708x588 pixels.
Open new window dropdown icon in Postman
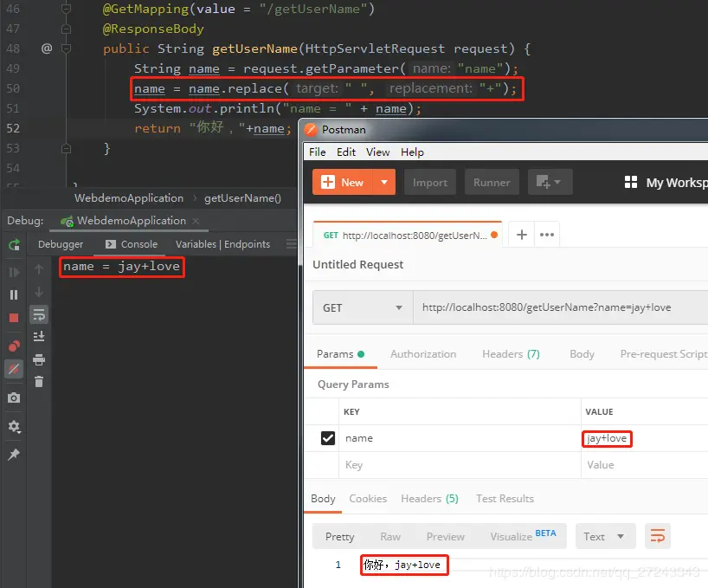tap(550, 183)
